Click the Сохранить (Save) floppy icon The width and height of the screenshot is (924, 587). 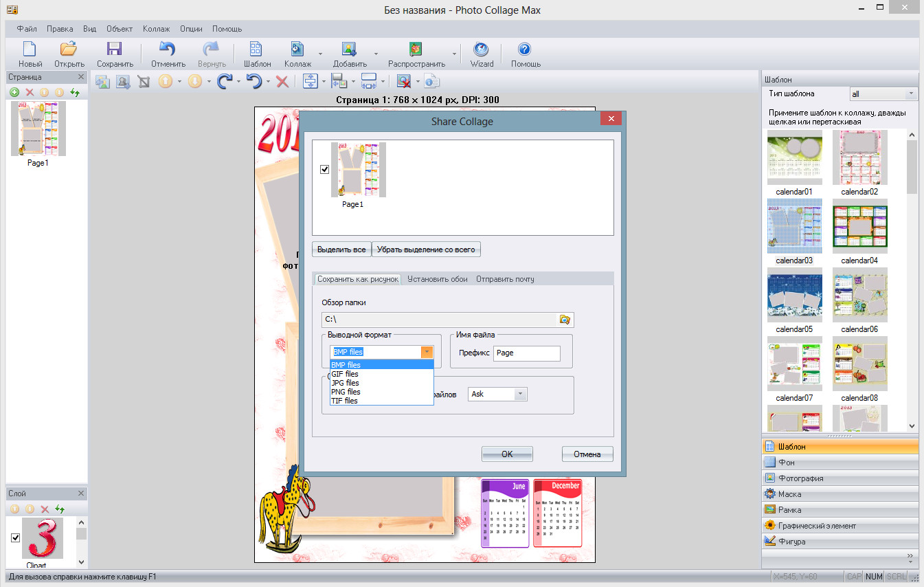click(114, 50)
